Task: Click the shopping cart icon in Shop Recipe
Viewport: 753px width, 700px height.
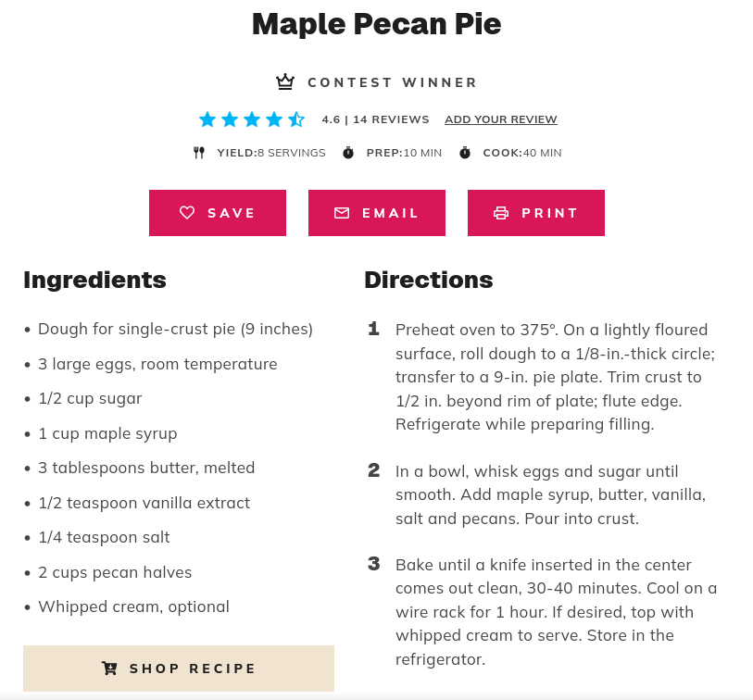Action: tap(109, 669)
